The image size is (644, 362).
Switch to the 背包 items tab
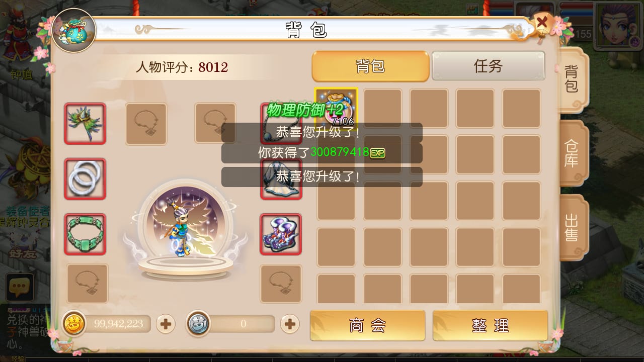pos(370,66)
